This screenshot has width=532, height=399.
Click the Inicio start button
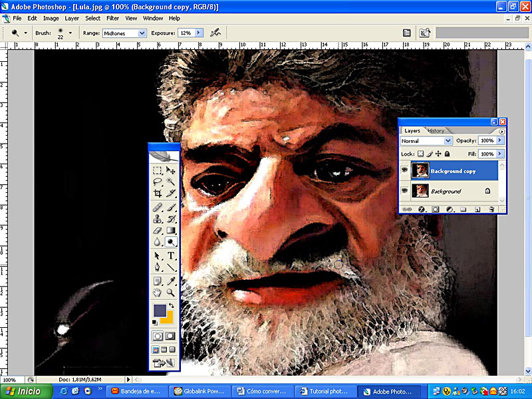21,391
